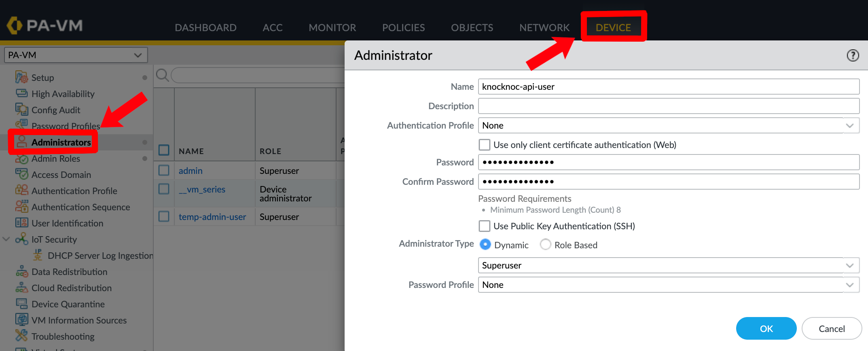
Task: Go to the NETWORK tab
Action: click(x=544, y=27)
